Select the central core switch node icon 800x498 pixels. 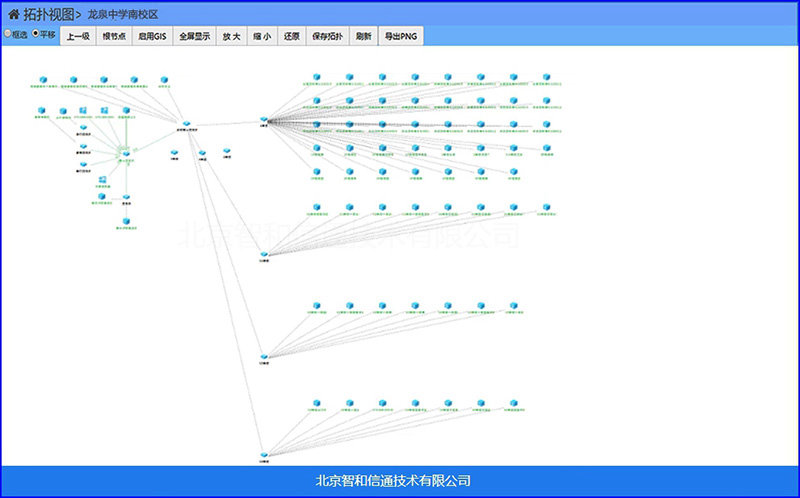pos(187,124)
